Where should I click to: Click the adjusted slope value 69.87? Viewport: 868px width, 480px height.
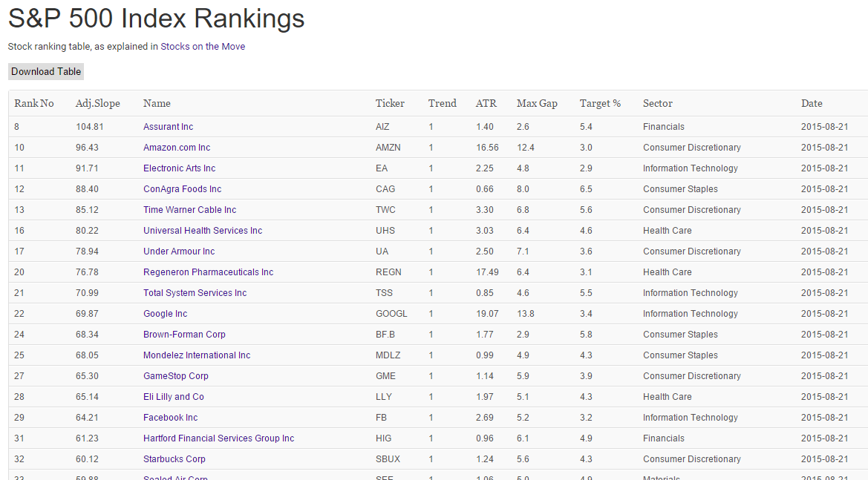point(87,314)
